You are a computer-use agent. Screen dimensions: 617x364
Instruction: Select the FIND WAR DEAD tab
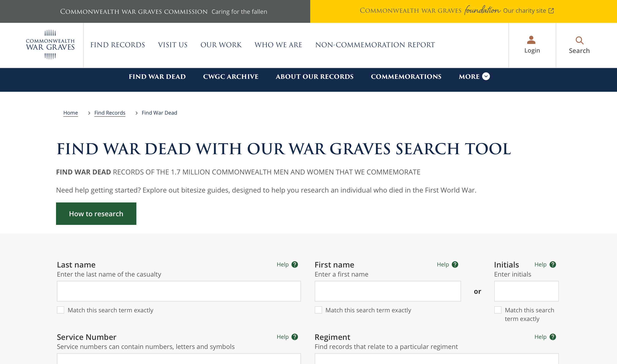pyautogui.click(x=157, y=77)
